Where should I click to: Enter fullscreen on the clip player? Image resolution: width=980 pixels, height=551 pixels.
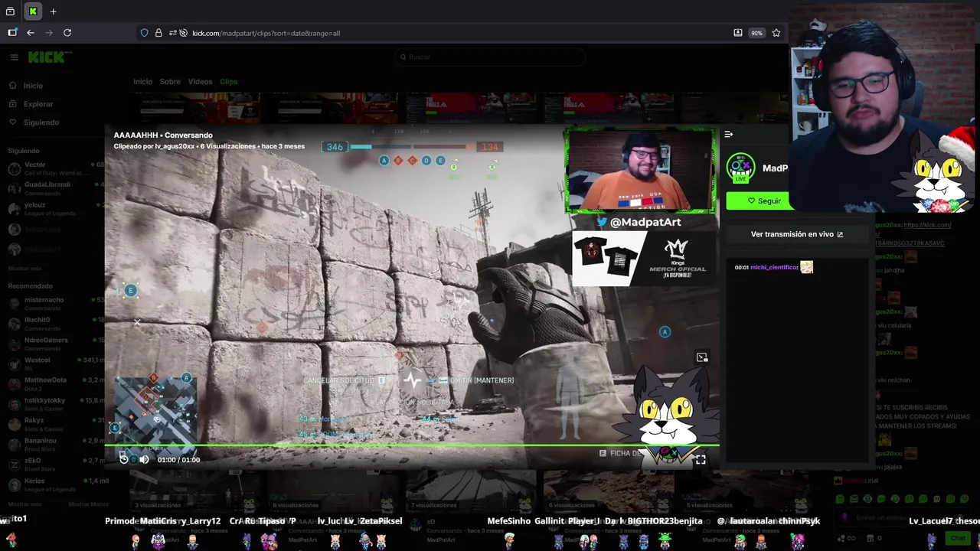click(x=700, y=460)
